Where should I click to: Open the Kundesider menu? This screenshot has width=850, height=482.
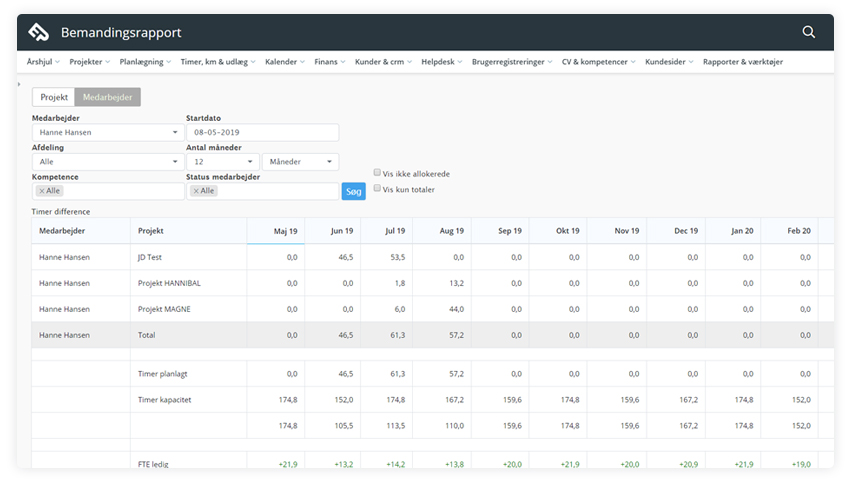coord(669,62)
